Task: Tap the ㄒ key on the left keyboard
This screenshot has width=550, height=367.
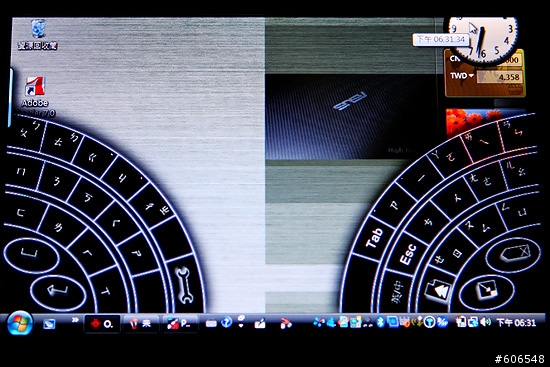Action: (x=106, y=291)
